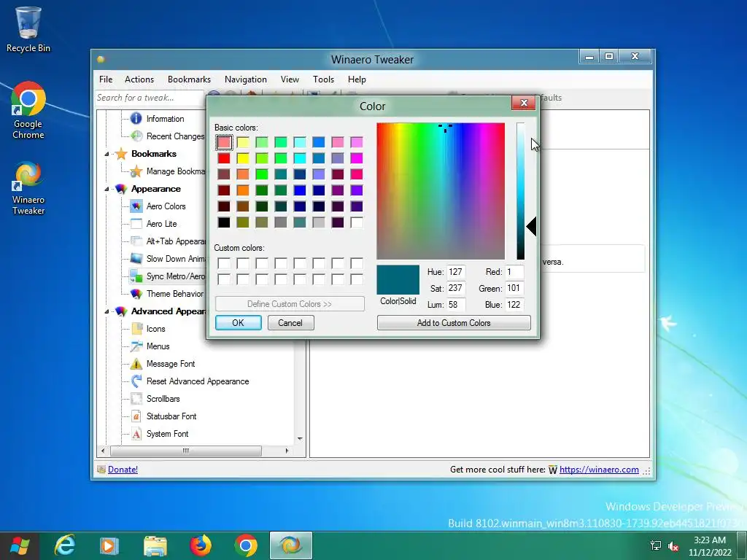747x560 pixels.
Task: Click the tree horizontal scroll-right arrow
Action: click(x=287, y=451)
